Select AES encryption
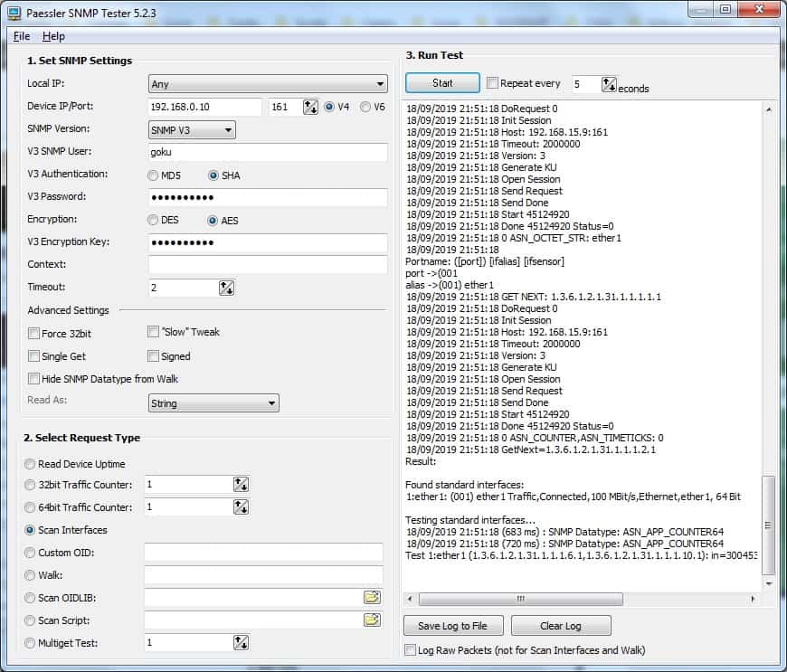 [x=213, y=221]
